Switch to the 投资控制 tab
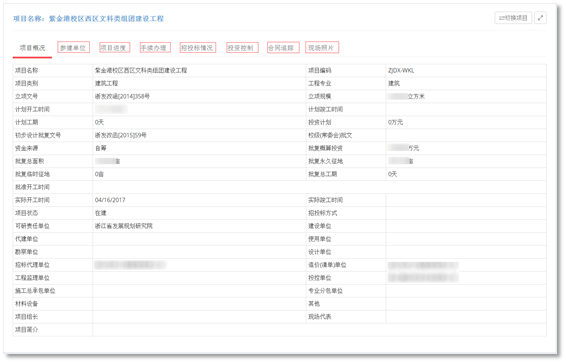566x363 pixels. pyautogui.click(x=242, y=48)
